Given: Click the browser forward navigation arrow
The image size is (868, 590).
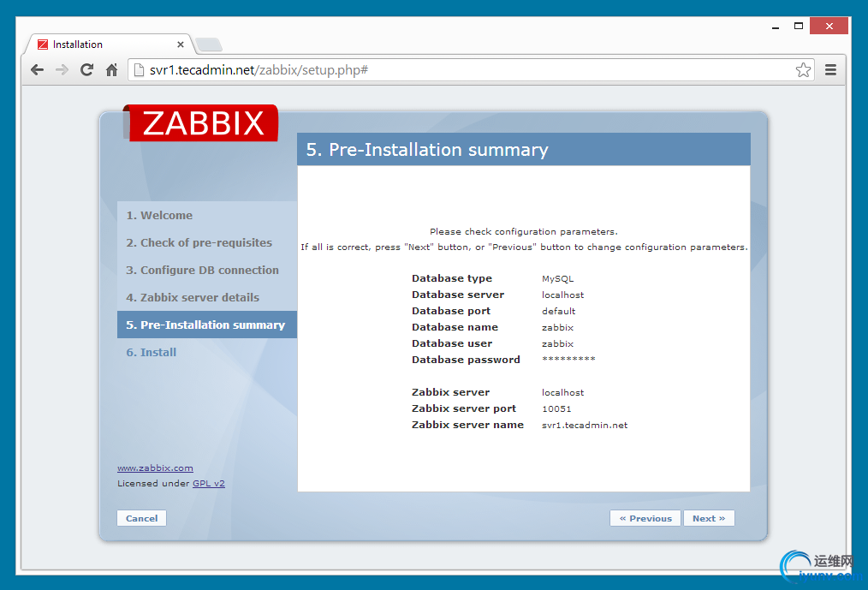Looking at the screenshot, I should (62, 69).
